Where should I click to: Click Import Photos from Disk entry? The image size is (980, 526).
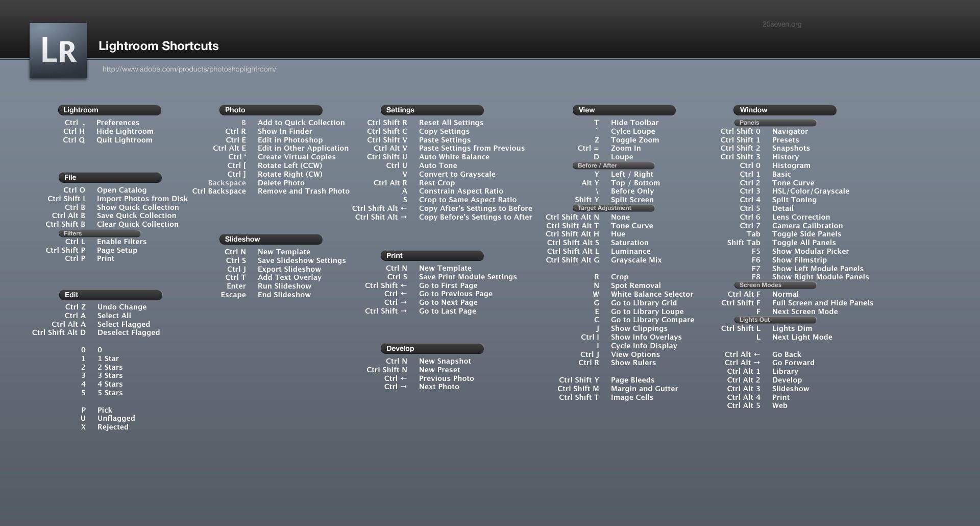(x=142, y=199)
